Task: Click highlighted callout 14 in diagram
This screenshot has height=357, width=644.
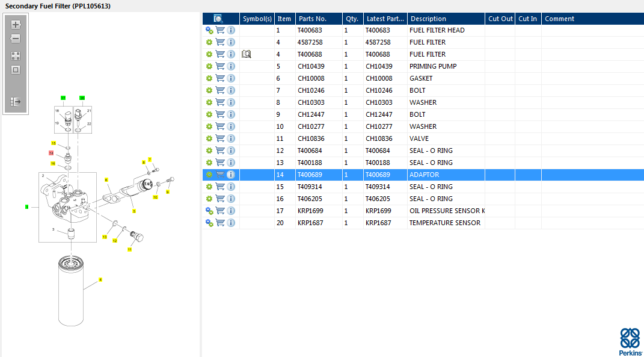Action: [x=51, y=153]
